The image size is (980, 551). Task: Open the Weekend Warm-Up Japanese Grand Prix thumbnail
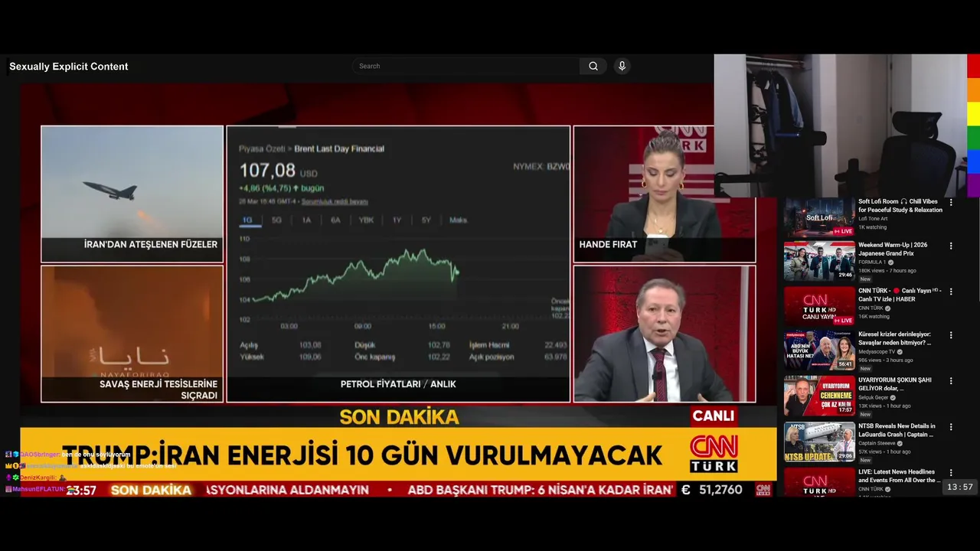(819, 261)
